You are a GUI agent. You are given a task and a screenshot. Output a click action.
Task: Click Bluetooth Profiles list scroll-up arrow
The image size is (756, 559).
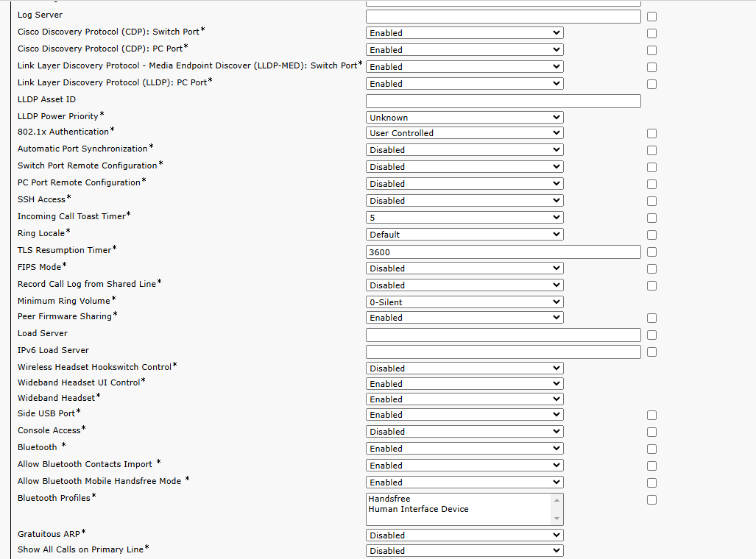click(x=557, y=499)
